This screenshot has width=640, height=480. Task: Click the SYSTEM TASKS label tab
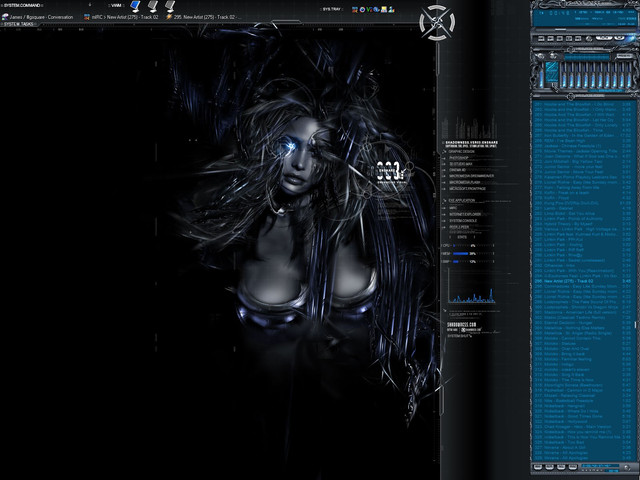coord(19,24)
